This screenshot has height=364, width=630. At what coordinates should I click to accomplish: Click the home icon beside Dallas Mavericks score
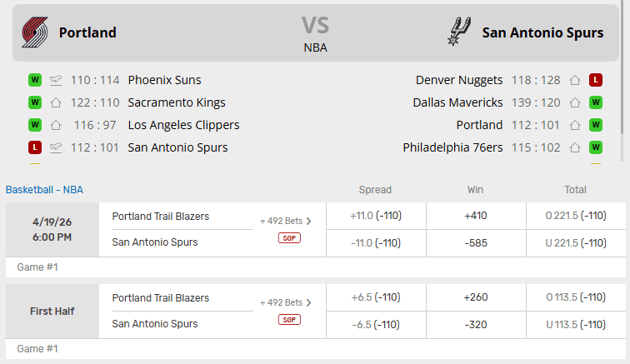pyautogui.click(x=574, y=103)
